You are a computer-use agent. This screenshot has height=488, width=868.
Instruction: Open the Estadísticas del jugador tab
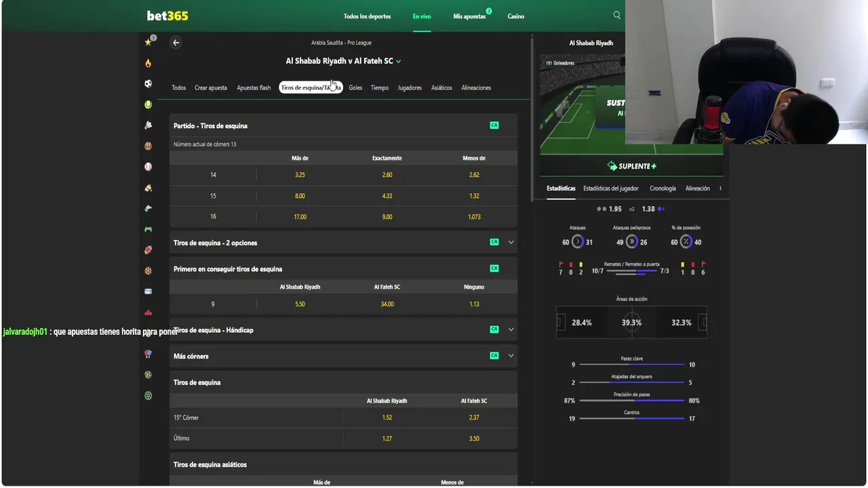[x=611, y=188]
